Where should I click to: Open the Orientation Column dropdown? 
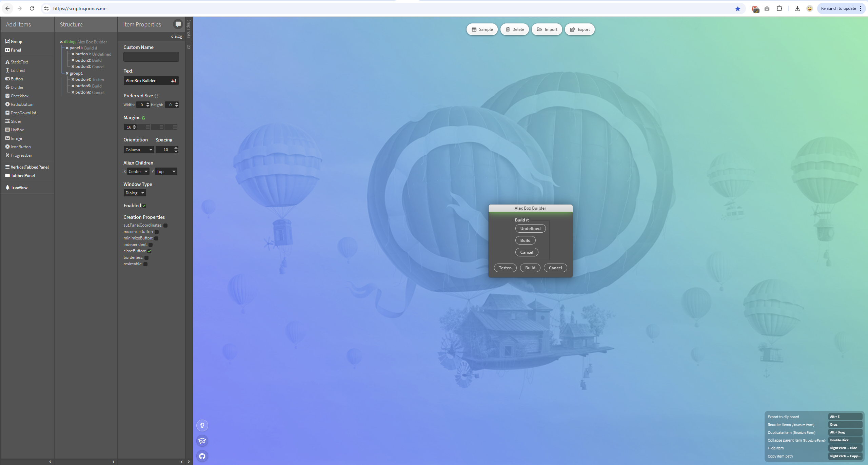(x=138, y=150)
